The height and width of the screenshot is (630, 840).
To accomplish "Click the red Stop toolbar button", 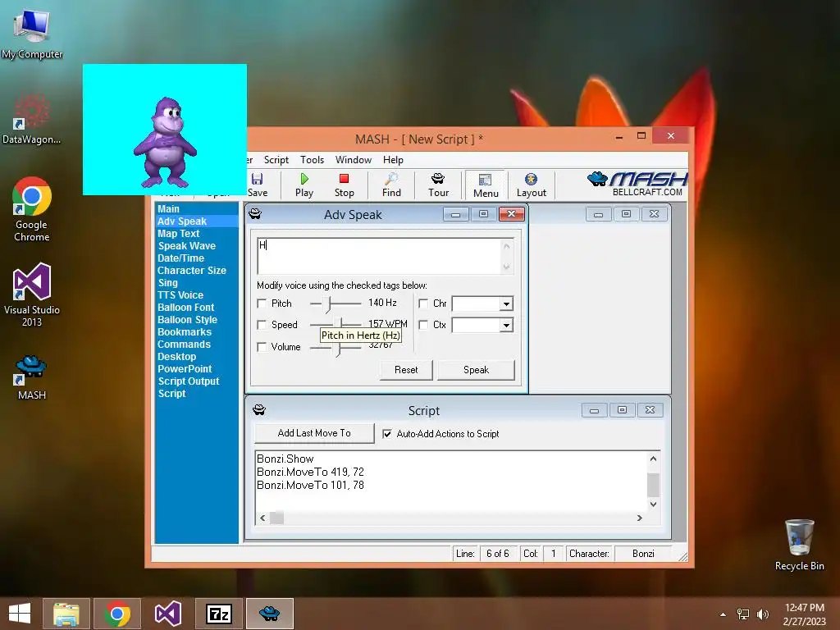I will (x=344, y=185).
